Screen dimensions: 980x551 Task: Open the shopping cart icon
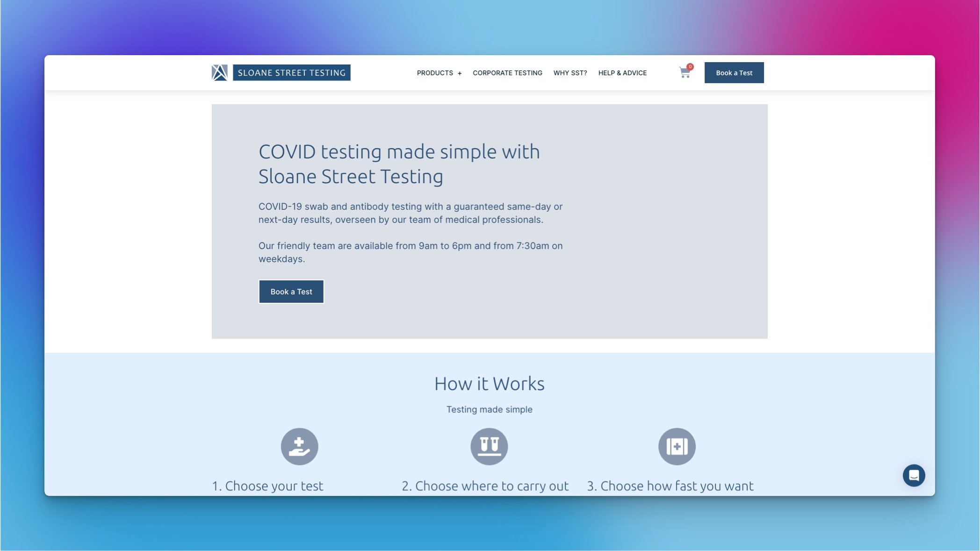point(685,73)
